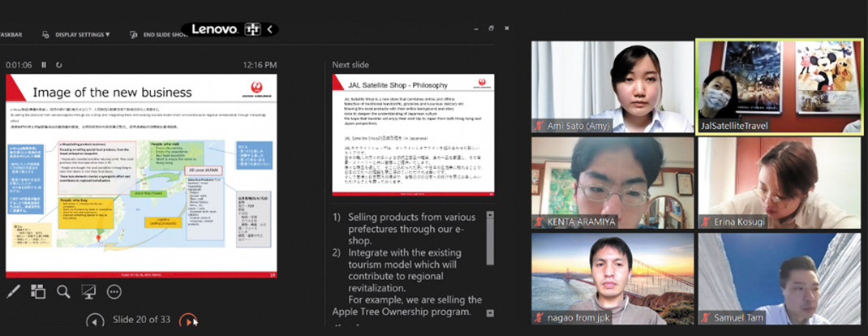Click the Lenovo connection icon

click(251, 29)
